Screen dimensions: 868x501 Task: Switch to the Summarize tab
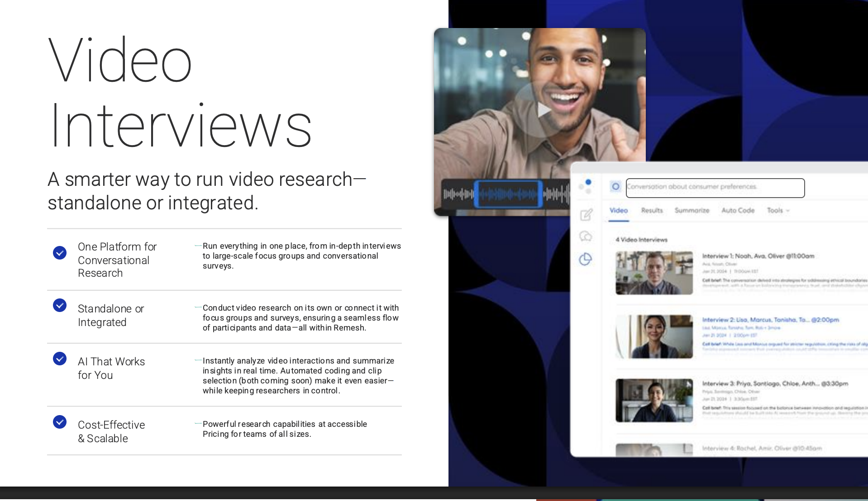692,210
